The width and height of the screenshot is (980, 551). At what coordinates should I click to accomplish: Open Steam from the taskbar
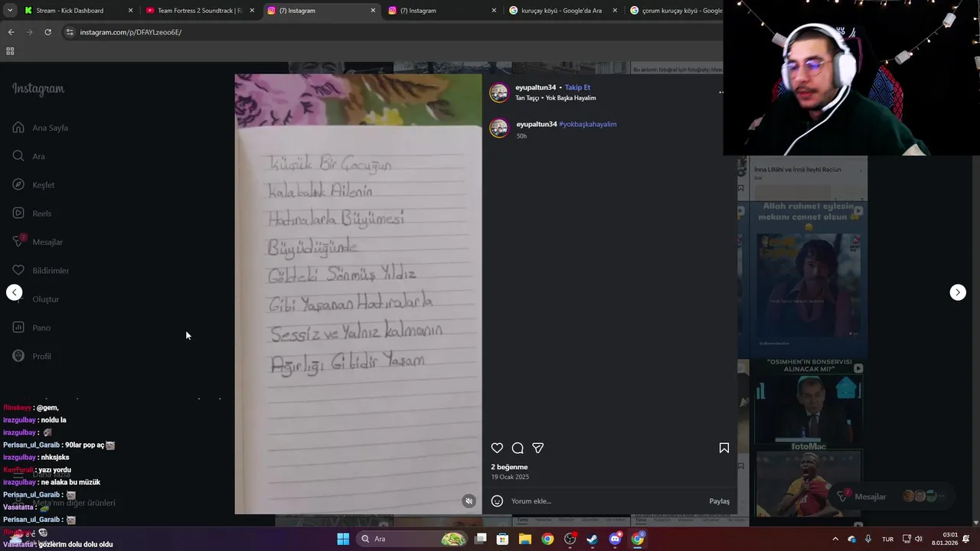[x=593, y=539]
